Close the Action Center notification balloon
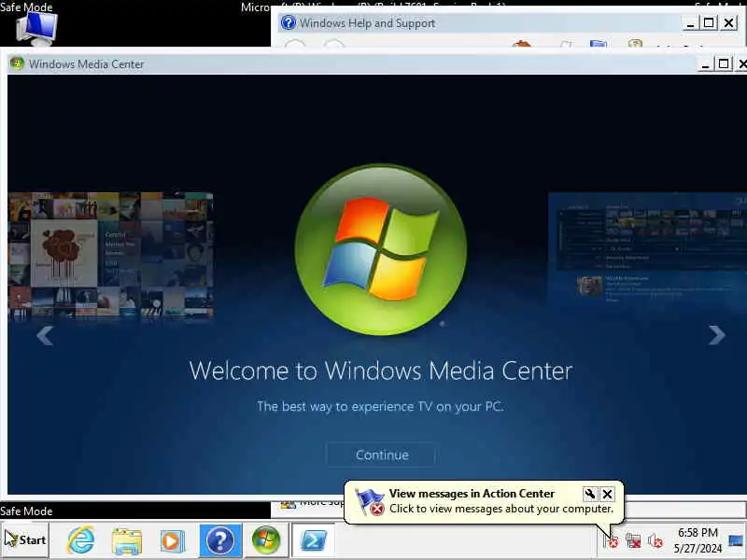747x560 pixels. point(608,494)
